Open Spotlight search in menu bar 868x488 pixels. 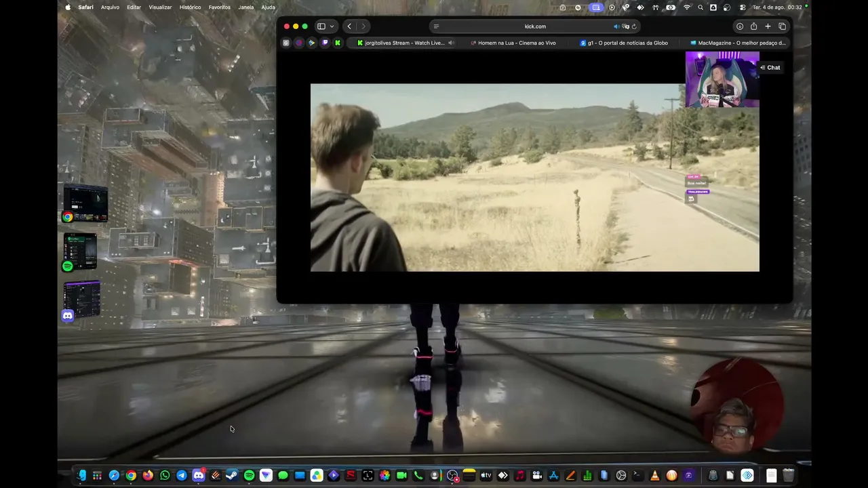[x=701, y=7]
